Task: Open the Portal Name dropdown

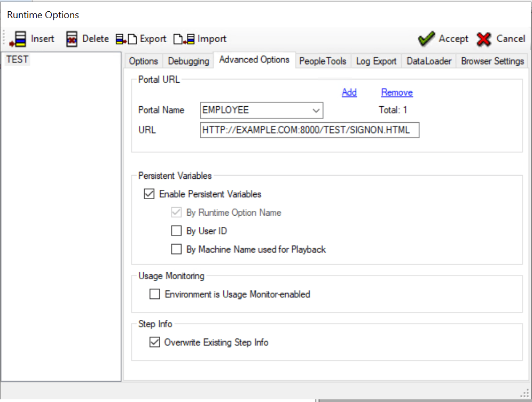Action: click(x=317, y=111)
